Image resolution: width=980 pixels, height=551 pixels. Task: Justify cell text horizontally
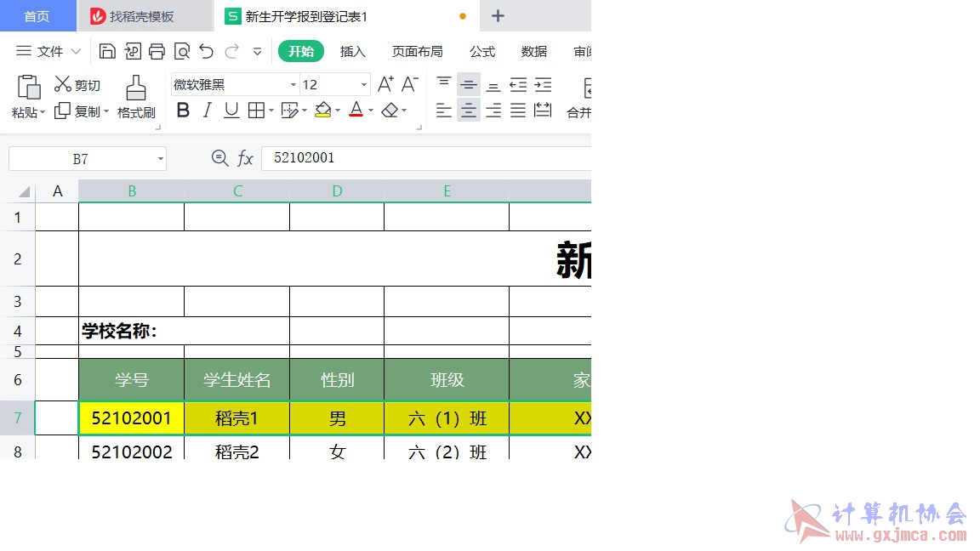coord(518,111)
